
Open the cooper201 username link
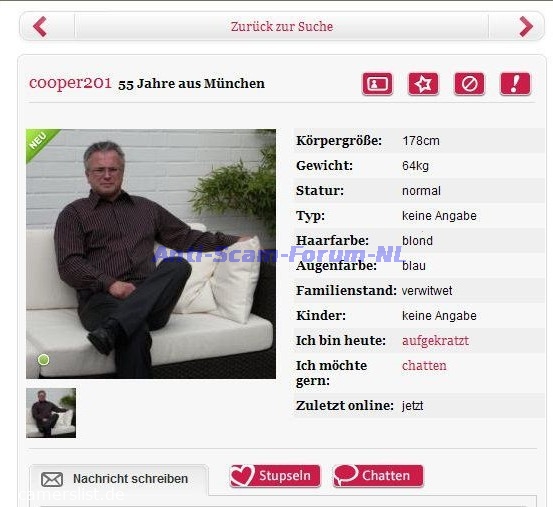70,83
